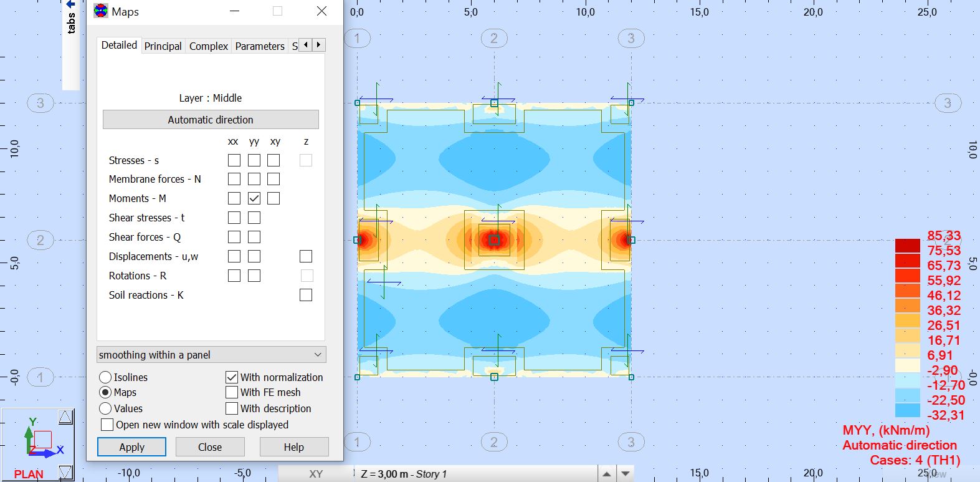Viewport: 980px width, 482px height.
Task: Click the blue -32,31 legend swatch
Action: [x=908, y=410]
